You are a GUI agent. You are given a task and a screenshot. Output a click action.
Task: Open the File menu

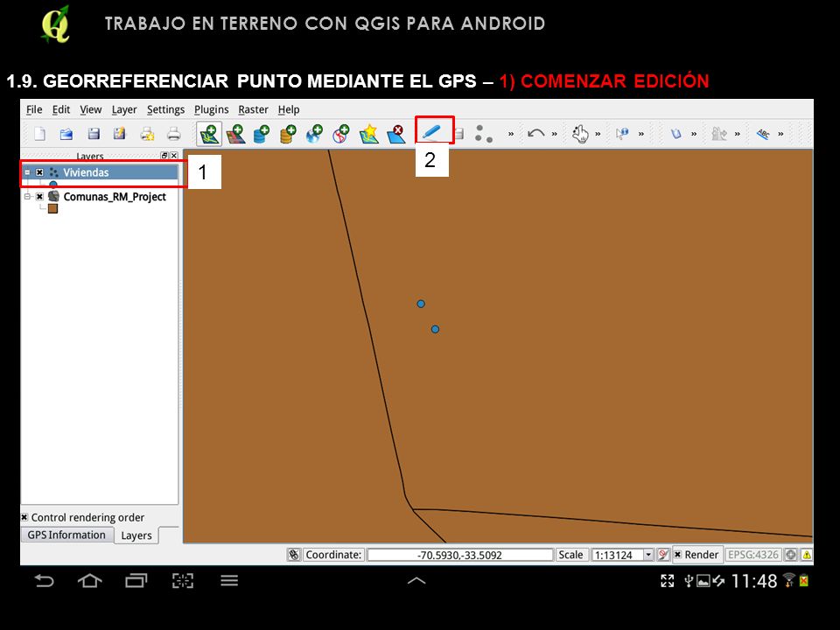pos(34,110)
